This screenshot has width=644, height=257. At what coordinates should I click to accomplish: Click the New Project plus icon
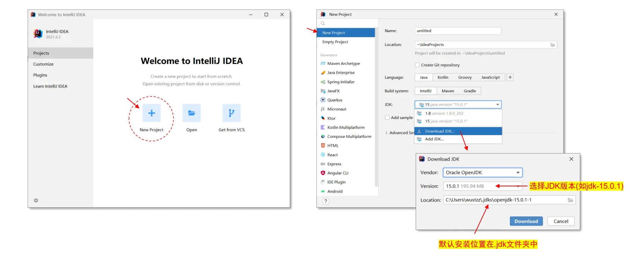[151, 113]
